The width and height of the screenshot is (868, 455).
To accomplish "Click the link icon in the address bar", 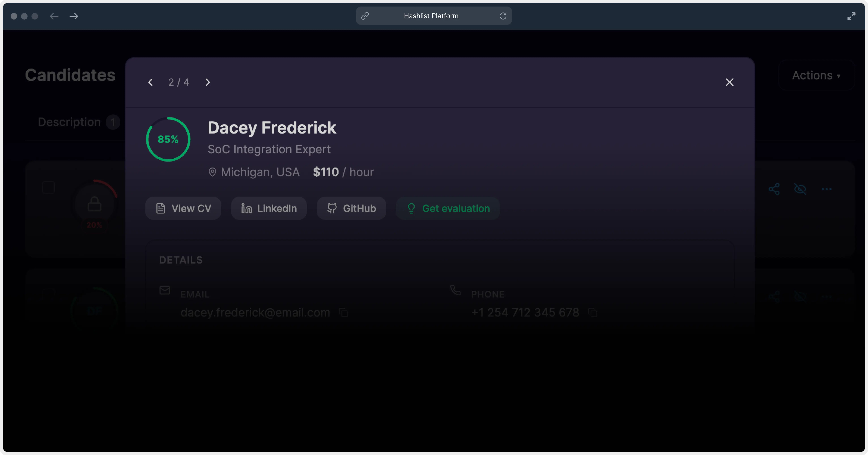I will (365, 16).
